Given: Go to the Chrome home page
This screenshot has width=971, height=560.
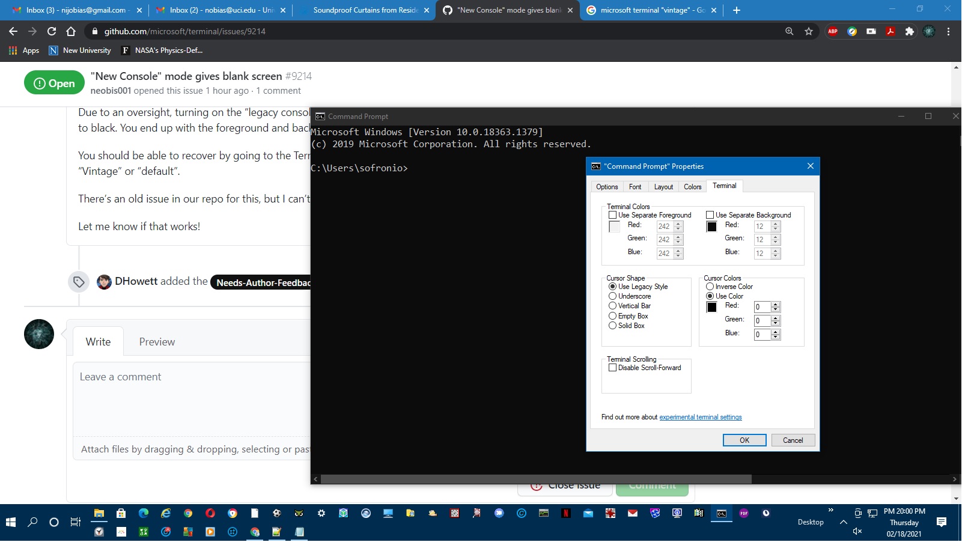Looking at the screenshot, I should 71,31.
